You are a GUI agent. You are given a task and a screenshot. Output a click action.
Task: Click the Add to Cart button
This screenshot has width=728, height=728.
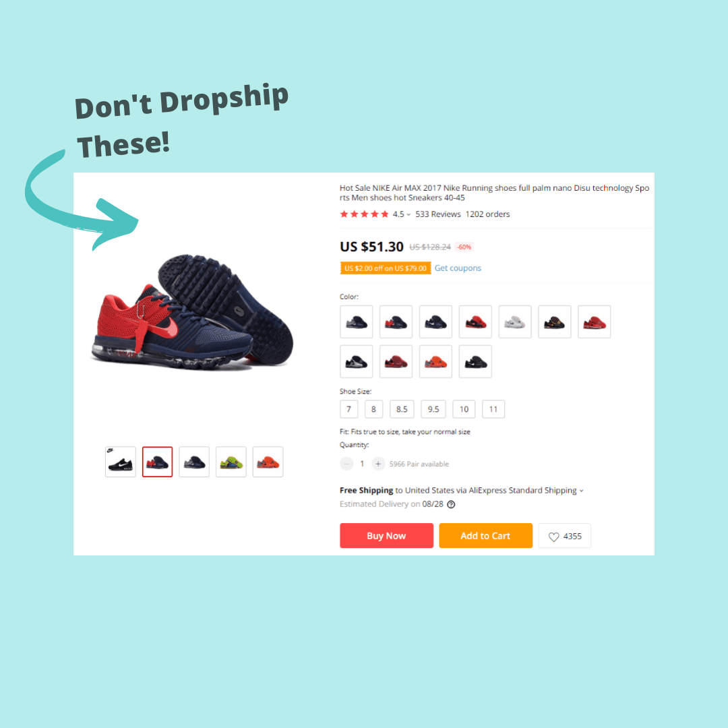(x=485, y=536)
